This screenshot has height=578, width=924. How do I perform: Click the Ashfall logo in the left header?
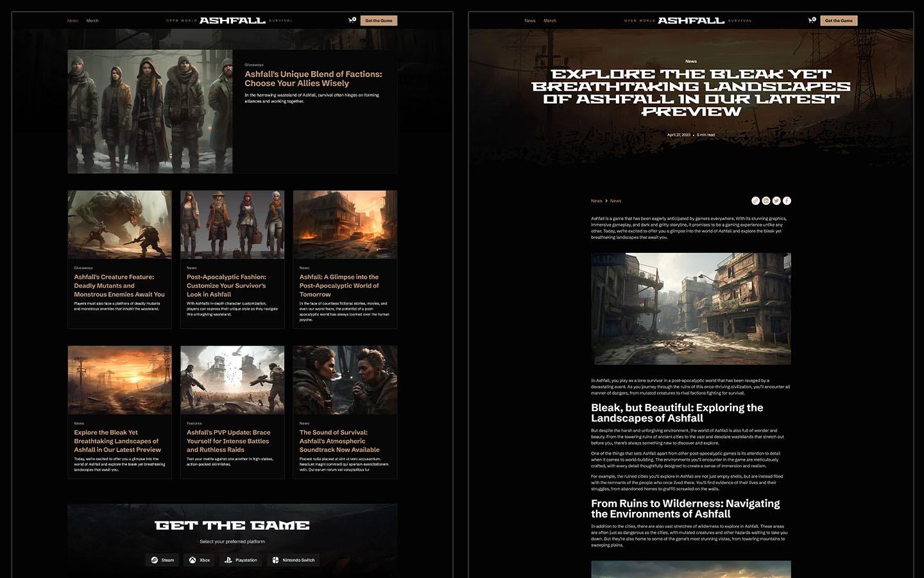tap(231, 19)
